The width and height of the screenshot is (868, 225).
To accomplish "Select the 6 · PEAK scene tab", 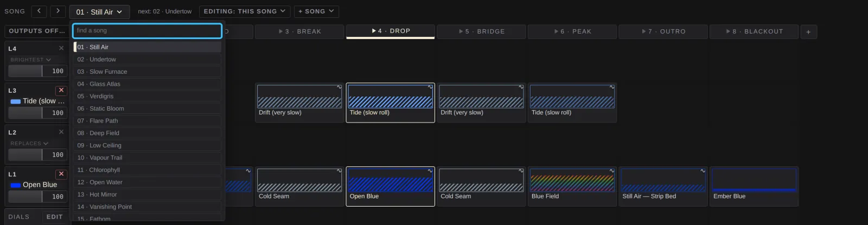I will point(572,31).
